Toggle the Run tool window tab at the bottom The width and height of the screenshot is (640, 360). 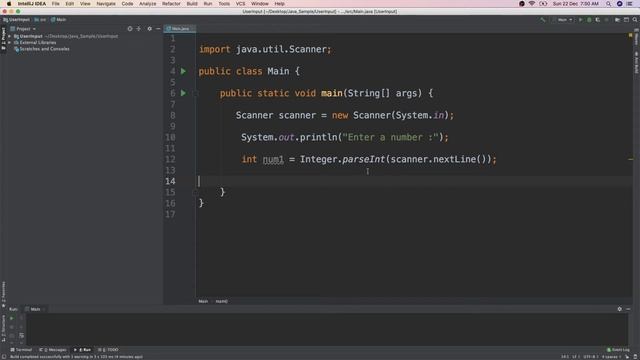[x=82, y=350]
